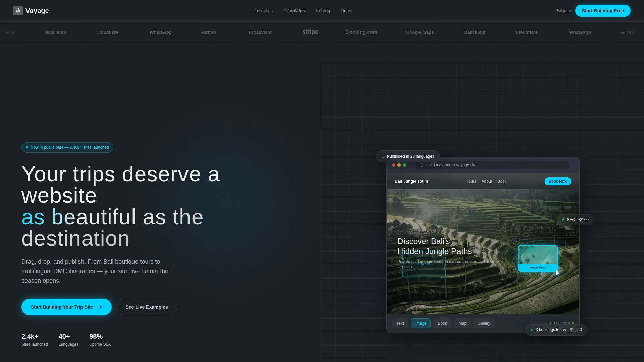This screenshot has width=644, height=362.
Task: Click the globe icon in URL bar
Action: [422, 165]
